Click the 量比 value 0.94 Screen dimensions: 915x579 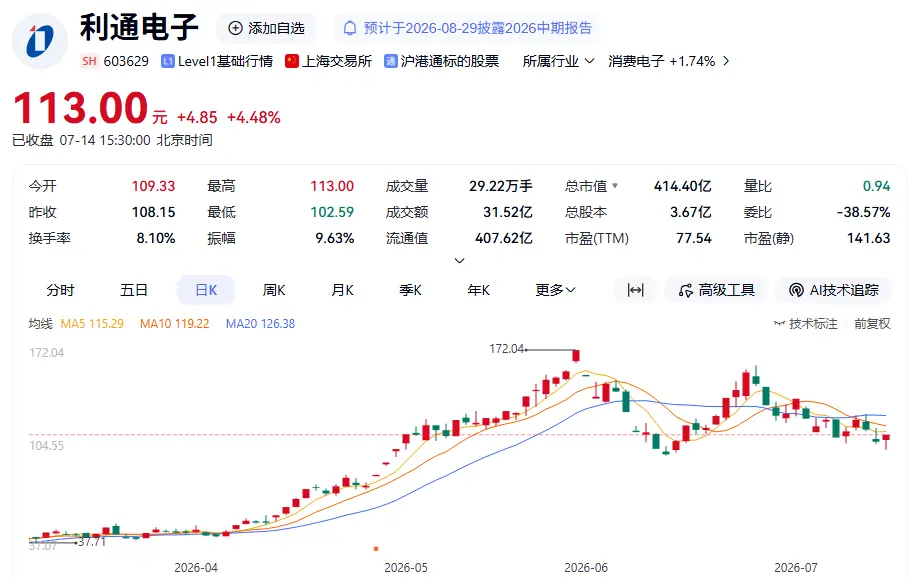[876, 186]
